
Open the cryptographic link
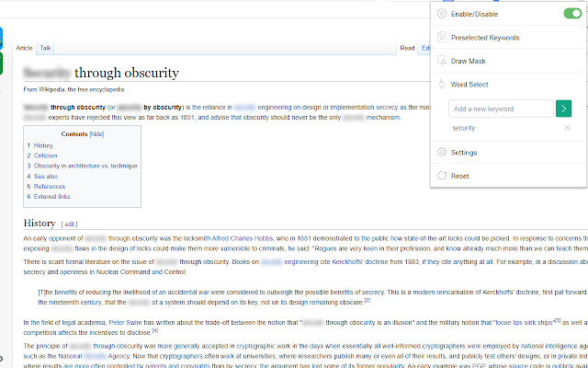click(255, 346)
